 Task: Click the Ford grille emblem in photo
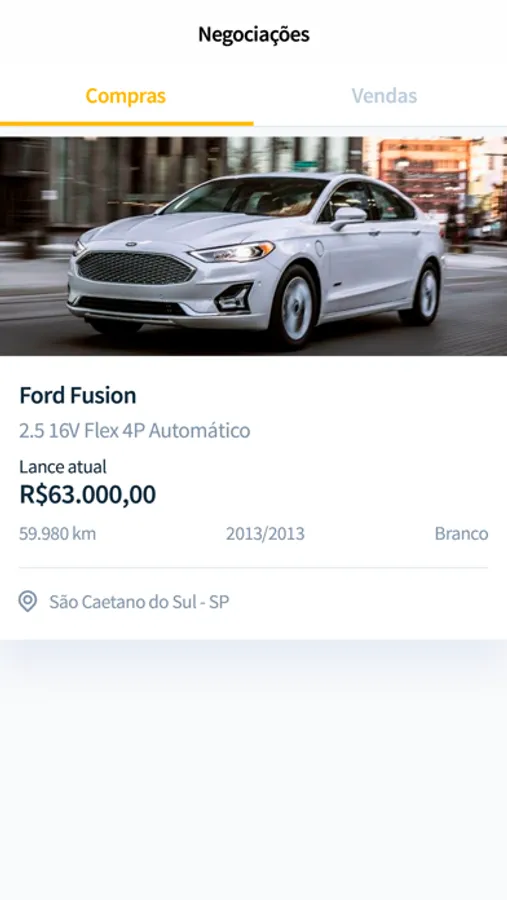tap(131, 244)
